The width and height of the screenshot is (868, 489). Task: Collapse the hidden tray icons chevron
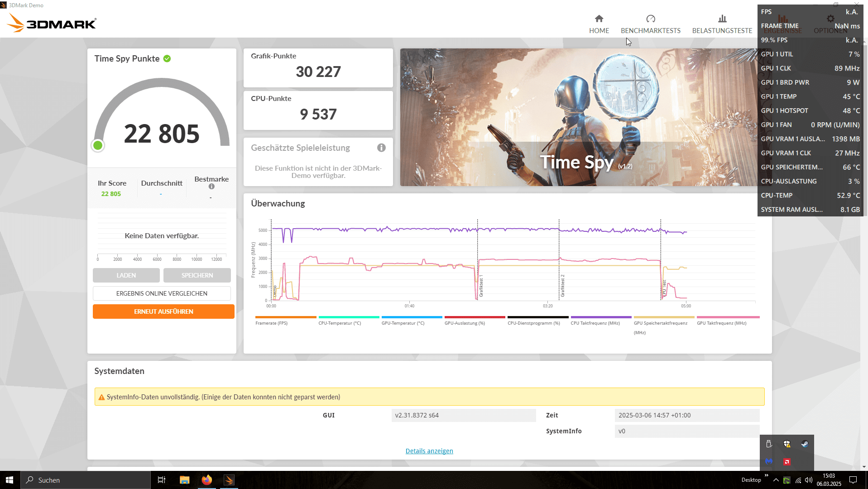point(776,480)
